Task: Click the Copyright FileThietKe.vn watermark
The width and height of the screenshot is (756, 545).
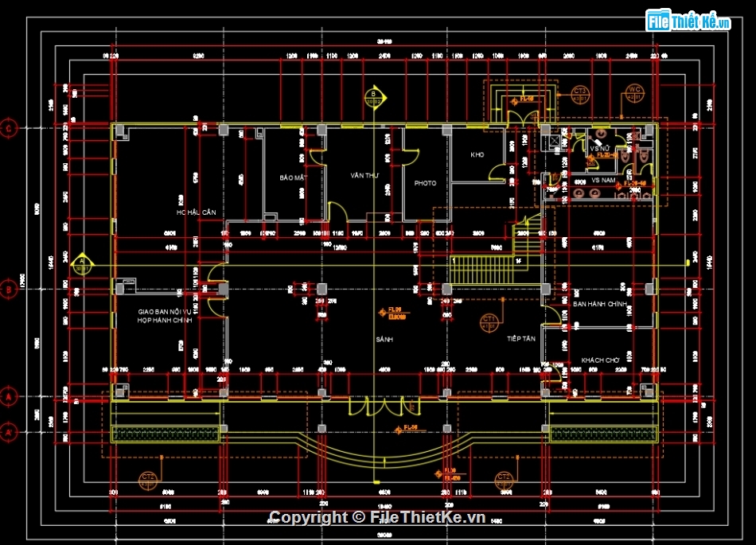Action: click(377, 517)
